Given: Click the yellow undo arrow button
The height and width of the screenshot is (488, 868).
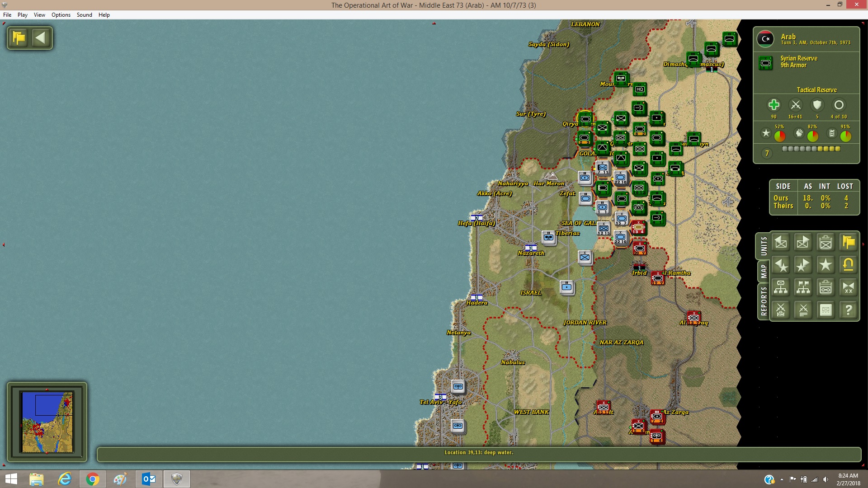Looking at the screenshot, I should [848, 265].
